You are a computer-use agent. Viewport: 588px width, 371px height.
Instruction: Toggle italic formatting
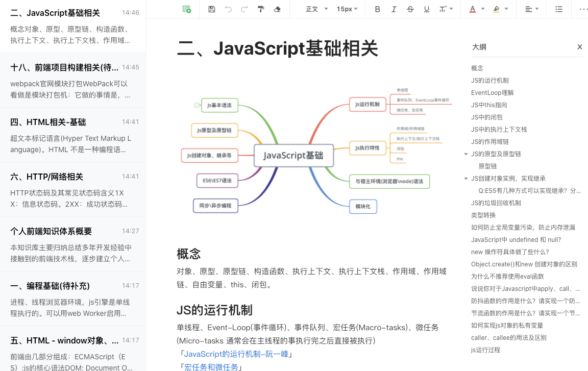pos(394,9)
